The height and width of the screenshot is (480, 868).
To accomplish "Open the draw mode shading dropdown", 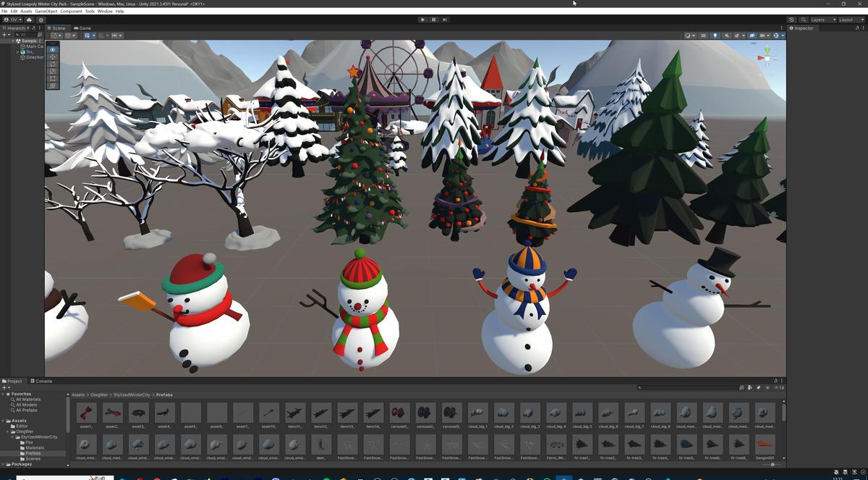I will [689, 35].
